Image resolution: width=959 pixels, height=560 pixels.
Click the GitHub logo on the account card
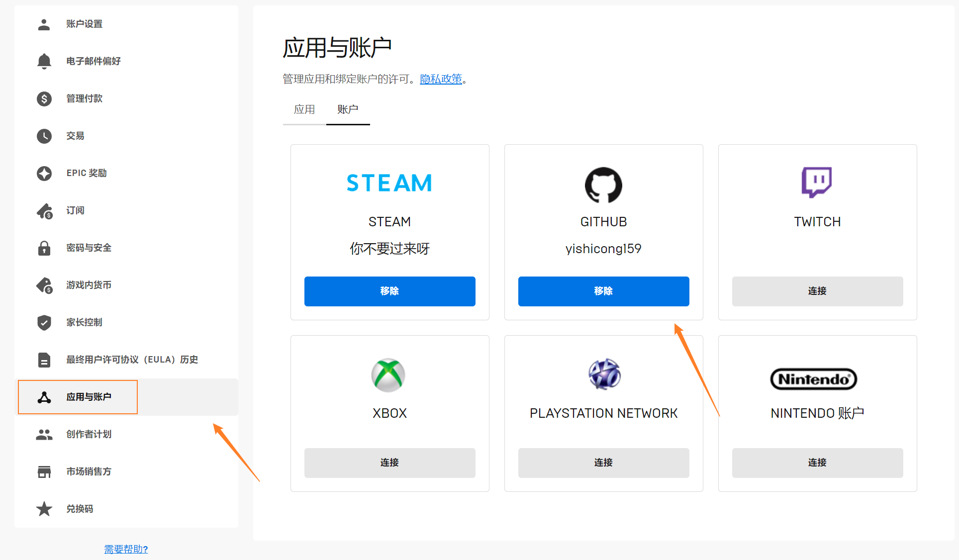click(603, 185)
